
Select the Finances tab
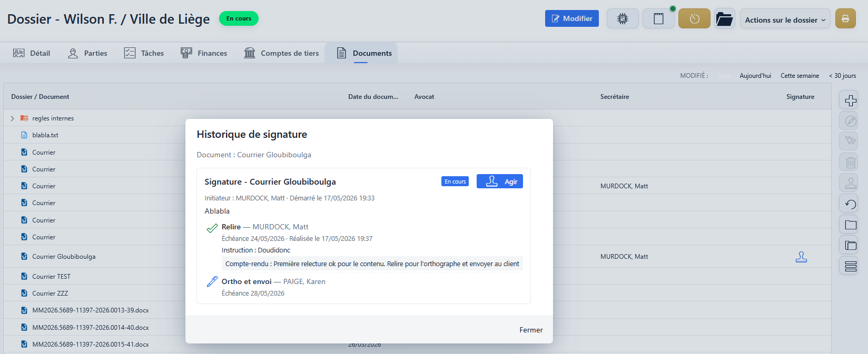point(204,53)
